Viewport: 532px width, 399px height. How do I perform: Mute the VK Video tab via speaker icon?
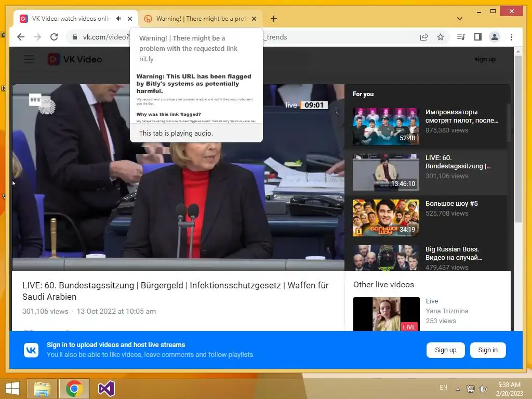click(118, 19)
